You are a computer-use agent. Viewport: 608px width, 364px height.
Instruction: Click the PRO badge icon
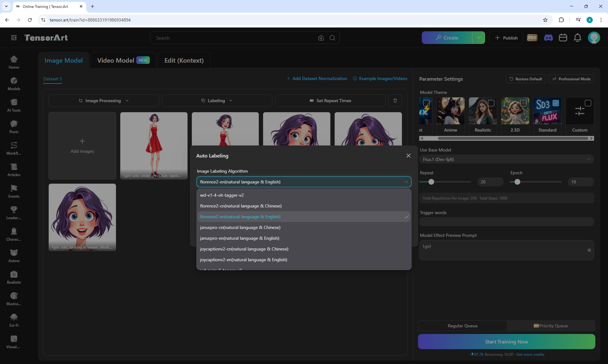532,38
